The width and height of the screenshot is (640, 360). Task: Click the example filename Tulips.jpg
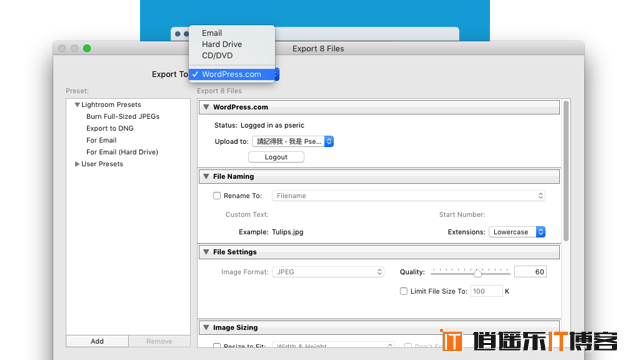[288, 232]
